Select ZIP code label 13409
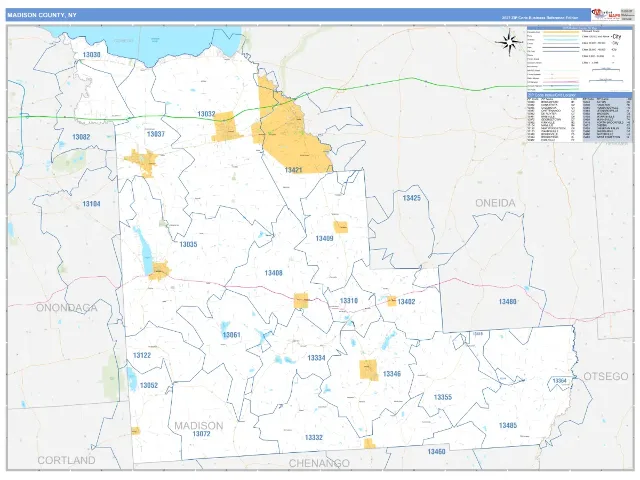 324,238
